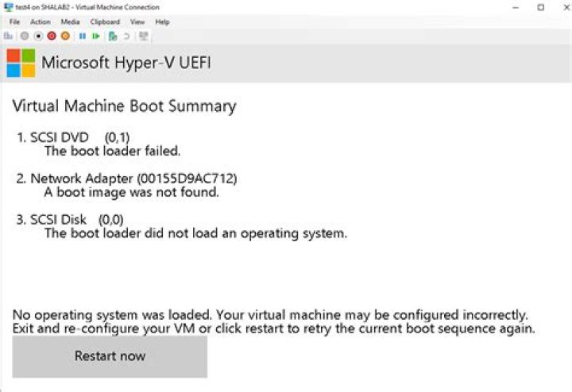
Task: Open the Clipboard menu
Action: pos(105,22)
